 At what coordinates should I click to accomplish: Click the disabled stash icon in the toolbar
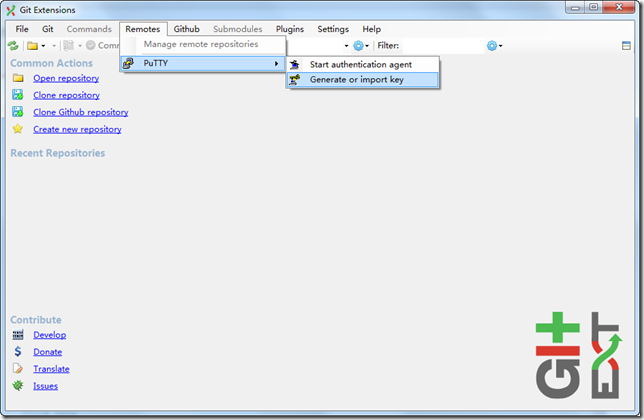(69, 46)
